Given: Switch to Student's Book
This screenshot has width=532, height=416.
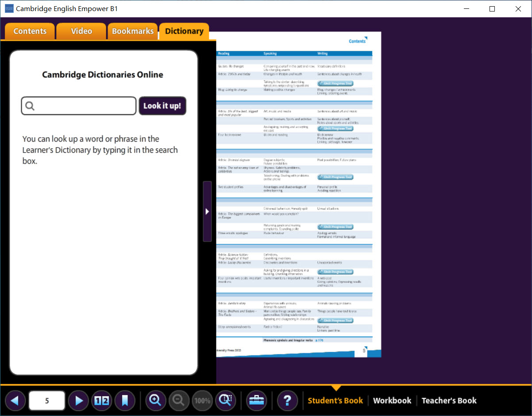Looking at the screenshot, I should click(335, 401).
